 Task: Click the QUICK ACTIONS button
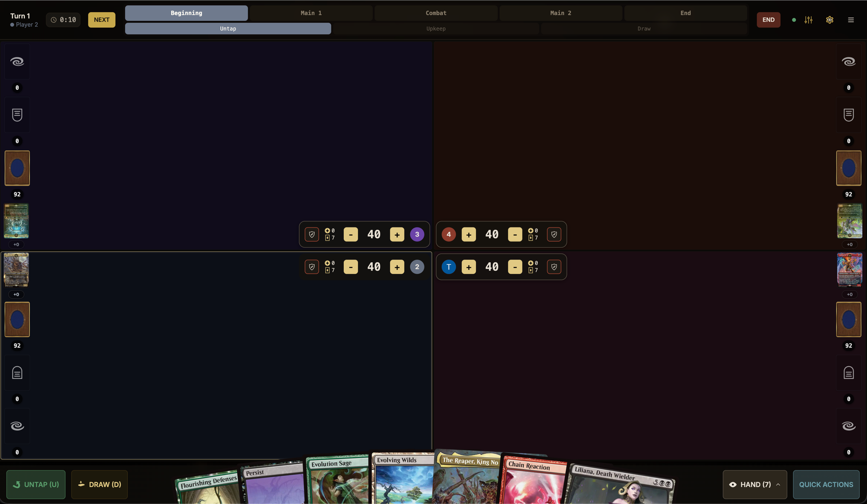pyautogui.click(x=826, y=484)
